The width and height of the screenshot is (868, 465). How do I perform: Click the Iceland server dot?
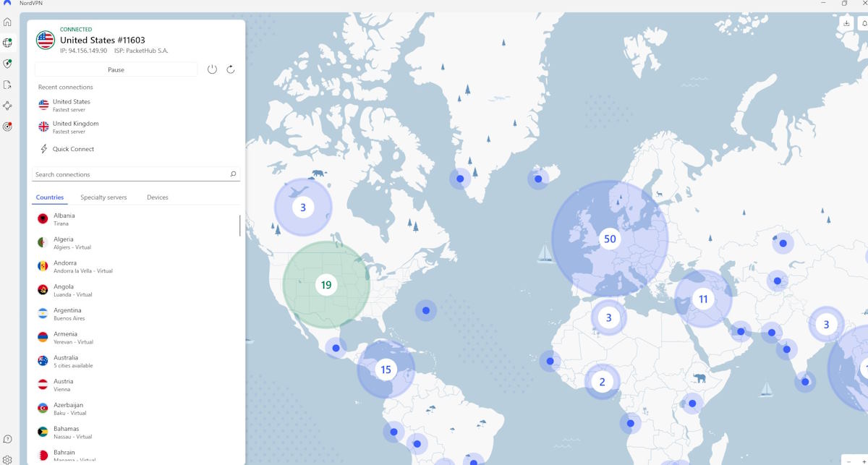click(x=538, y=179)
